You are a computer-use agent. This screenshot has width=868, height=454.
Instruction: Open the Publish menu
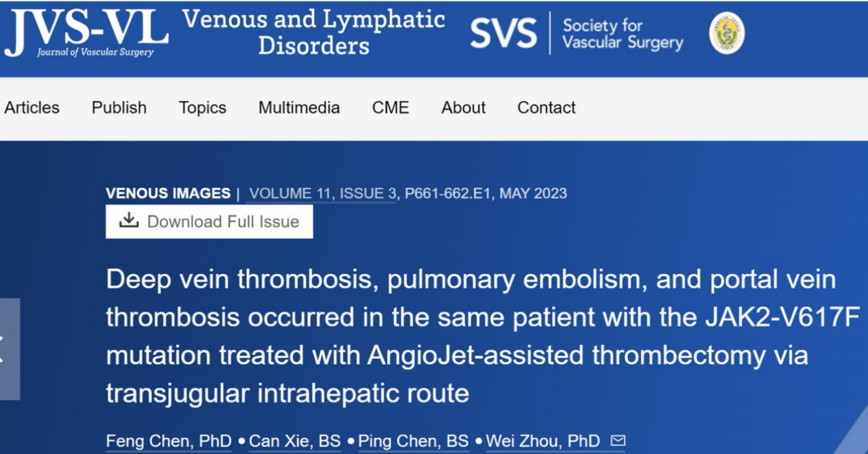[119, 107]
